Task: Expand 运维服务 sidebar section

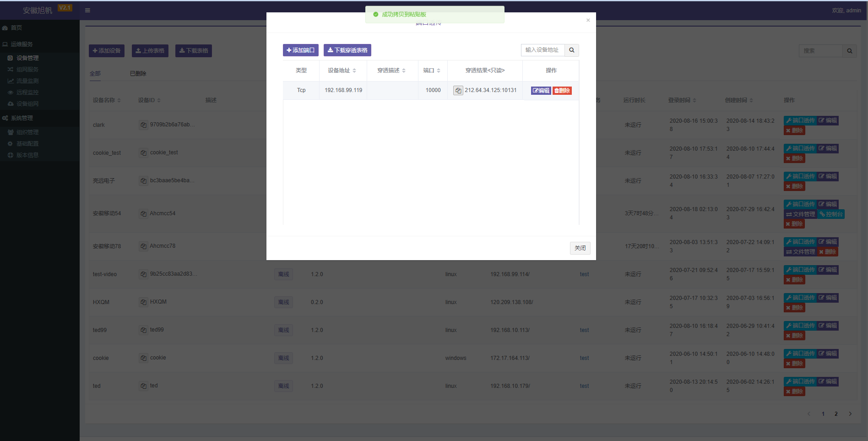Action: pos(40,44)
